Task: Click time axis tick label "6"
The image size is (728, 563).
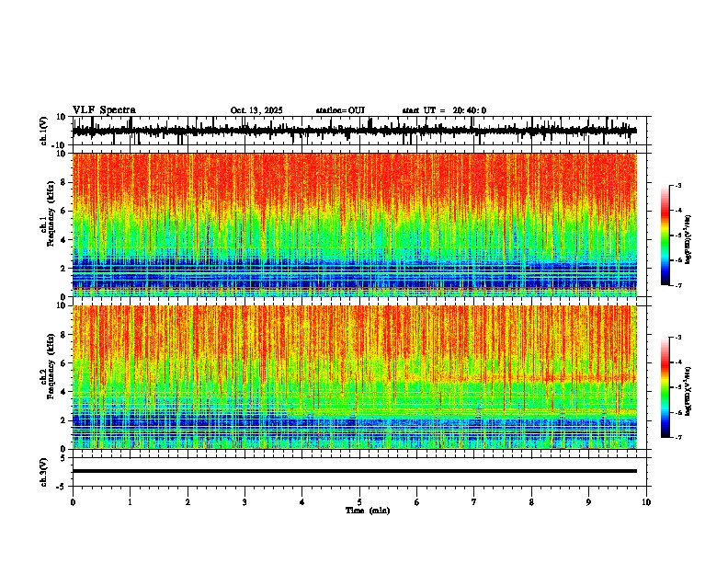Action: point(417,502)
